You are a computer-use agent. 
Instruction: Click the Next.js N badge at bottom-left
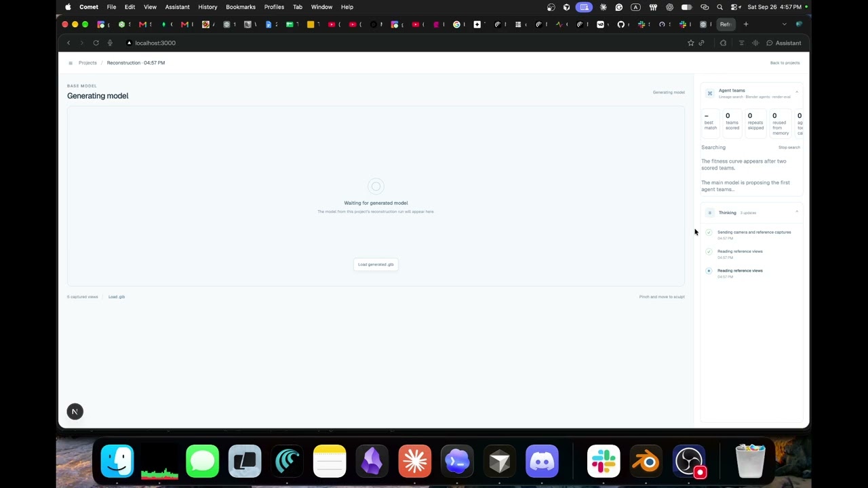coord(75,411)
